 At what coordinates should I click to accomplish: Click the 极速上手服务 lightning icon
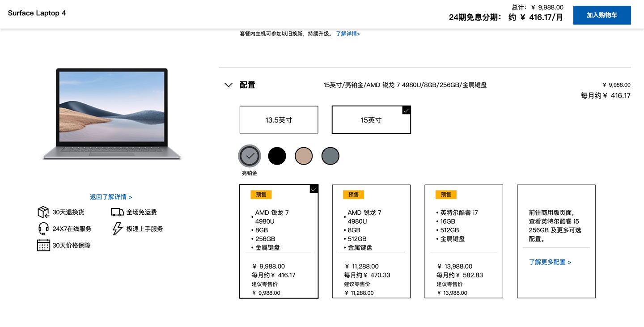116,229
